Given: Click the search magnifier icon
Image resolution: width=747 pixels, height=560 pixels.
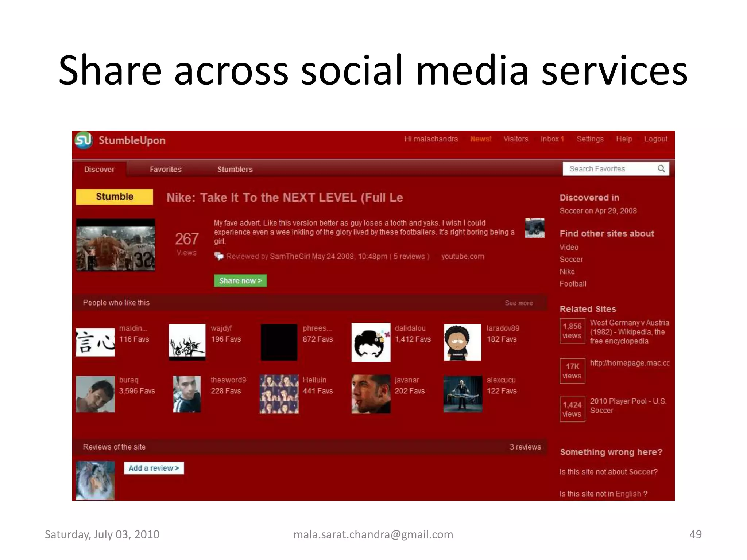Looking at the screenshot, I should [x=661, y=168].
